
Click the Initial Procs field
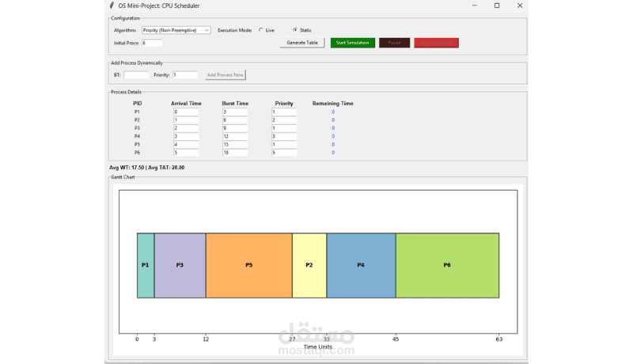coord(152,43)
